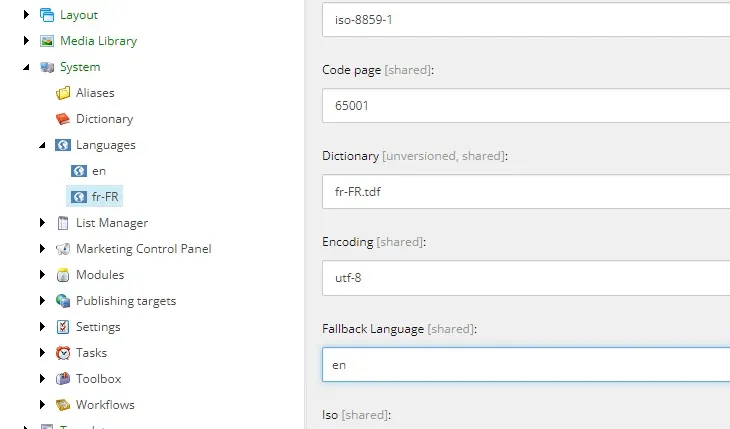The width and height of the screenshot is (730, 429).
Task: Click the Marketing Control Panel megaphone icon
Action: (x=63, y=249)
